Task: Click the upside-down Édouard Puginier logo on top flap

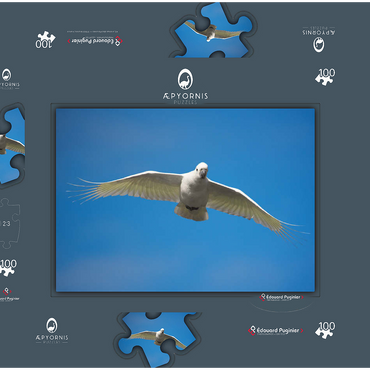Action: pyautogui.click(x=95, y=41)
